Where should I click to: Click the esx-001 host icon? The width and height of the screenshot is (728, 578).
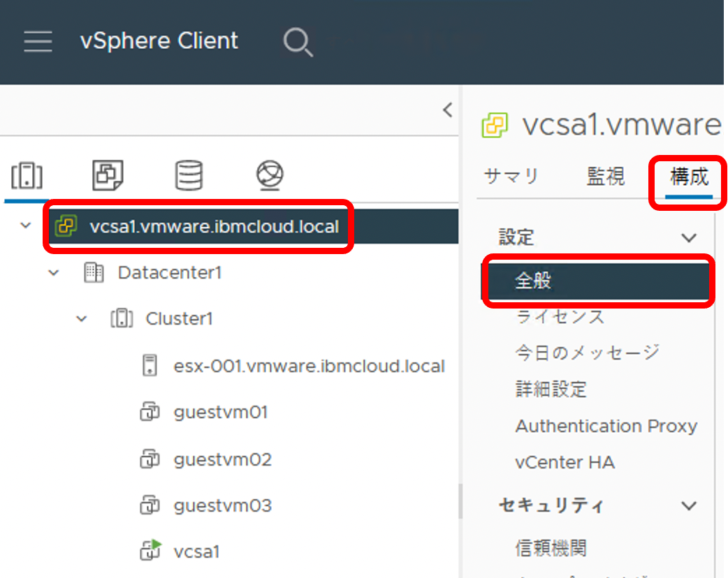150,366
